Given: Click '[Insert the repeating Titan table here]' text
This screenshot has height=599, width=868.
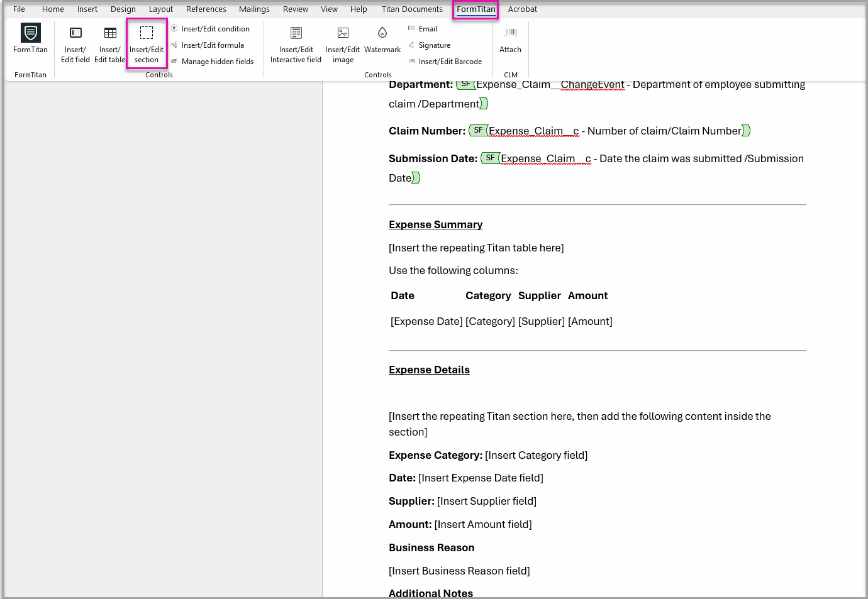Looking at the screenshot, I should 476,248.
